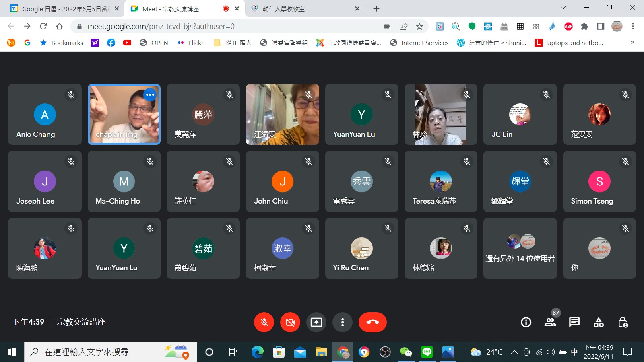
Task: Open more options three-dot menu in call bar
Action: pyautogui.click(x=343, y=322)
